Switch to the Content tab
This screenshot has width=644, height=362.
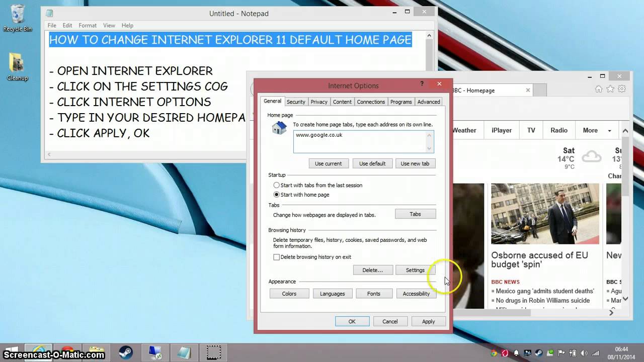[x=342, y=102]
